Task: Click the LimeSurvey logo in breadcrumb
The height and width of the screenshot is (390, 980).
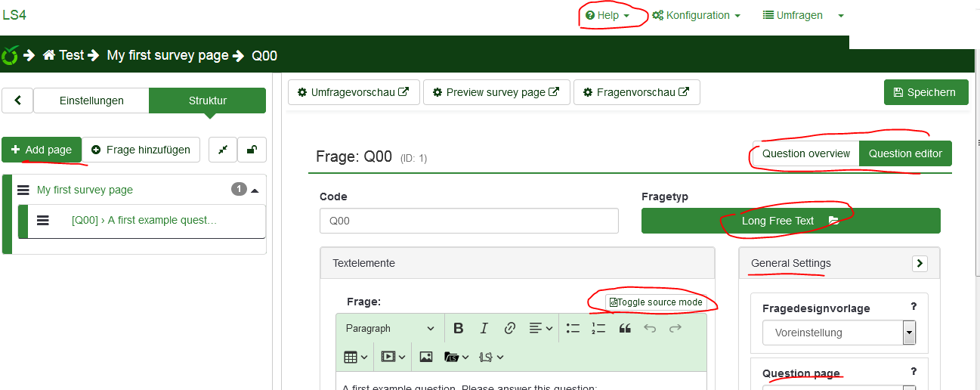Action: click(11, 55)
